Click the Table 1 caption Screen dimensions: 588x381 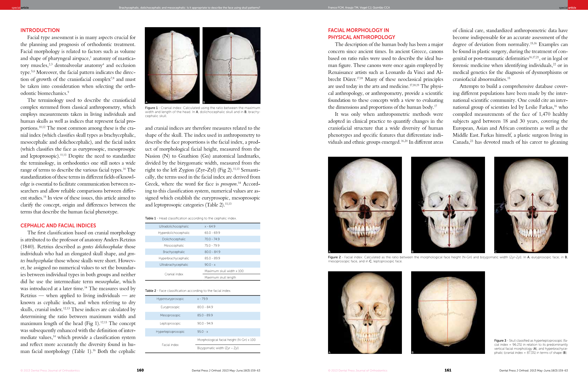pos(191,218)
